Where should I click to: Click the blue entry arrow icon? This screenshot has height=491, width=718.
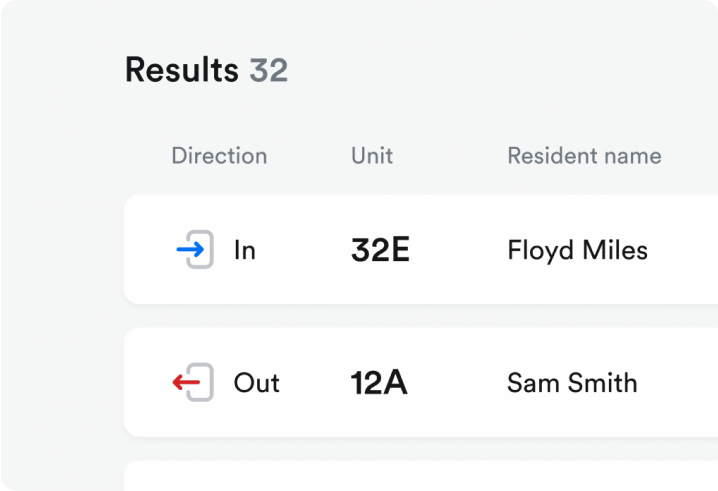pos(190,250)
